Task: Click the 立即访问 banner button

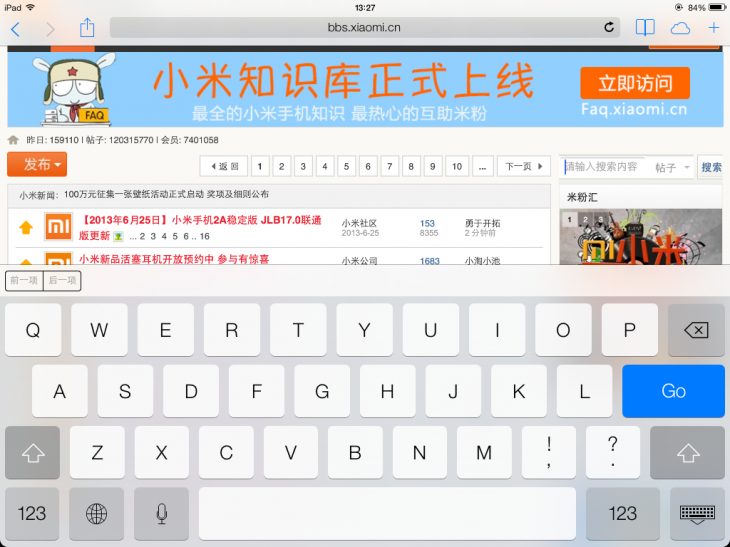Action: [635, 83]
